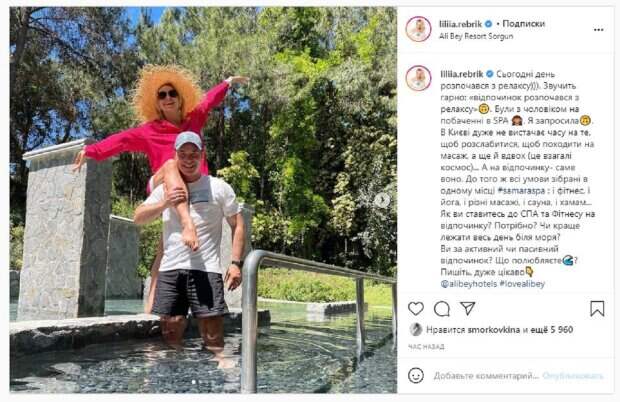
Task: Open the Ali Bey Resort Sorgun location
Action: coord(476,36)
